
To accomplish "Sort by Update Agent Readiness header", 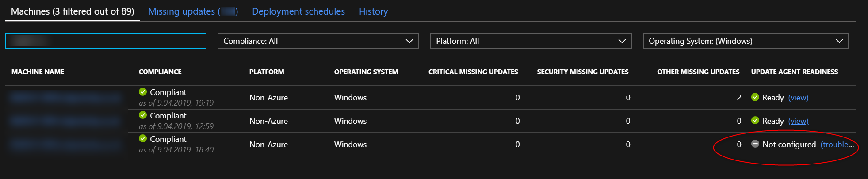I will point(795,72).
